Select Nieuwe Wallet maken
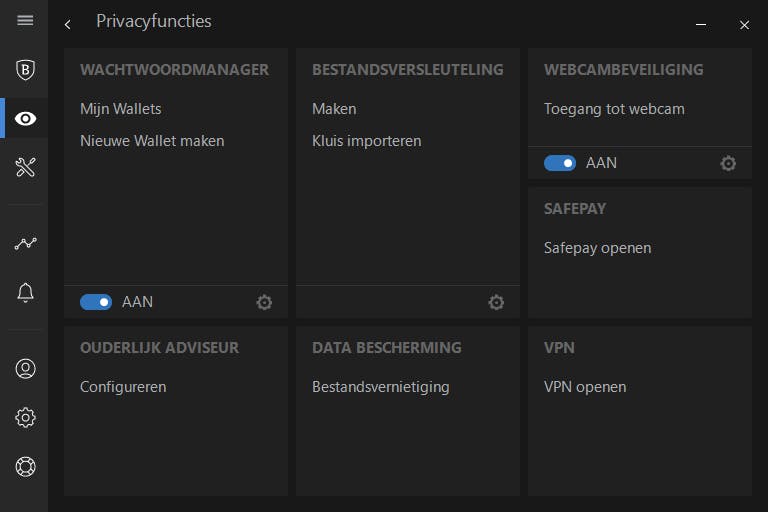This screenshot has width=770, height=514. [x=152, y=141]
